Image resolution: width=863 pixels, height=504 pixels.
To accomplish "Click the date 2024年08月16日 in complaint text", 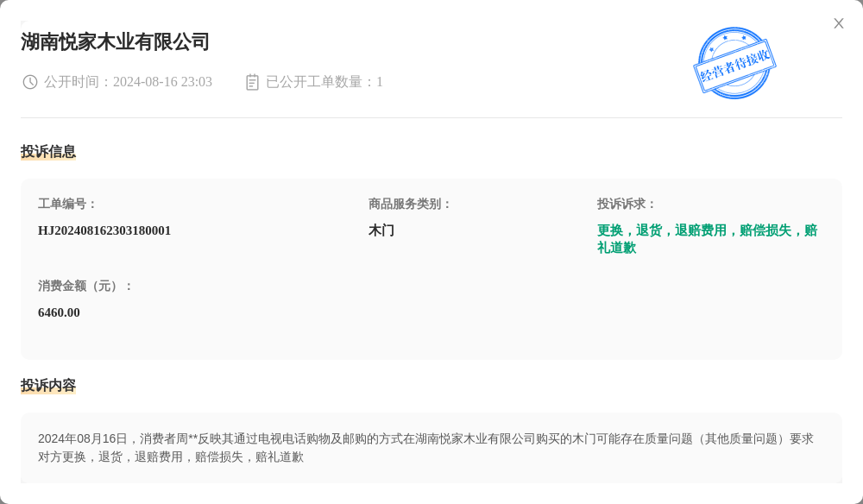I will click(82, 438).
